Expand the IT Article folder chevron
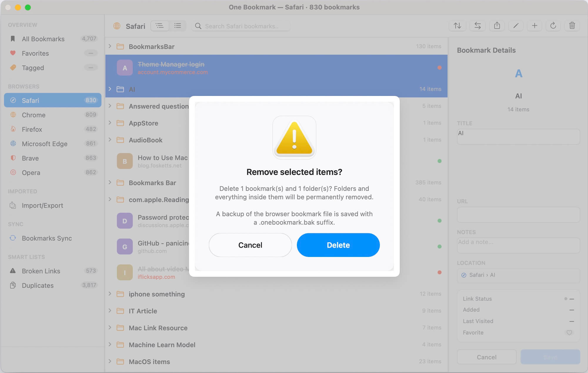The image size is (588, 373). tap(110, 311)
